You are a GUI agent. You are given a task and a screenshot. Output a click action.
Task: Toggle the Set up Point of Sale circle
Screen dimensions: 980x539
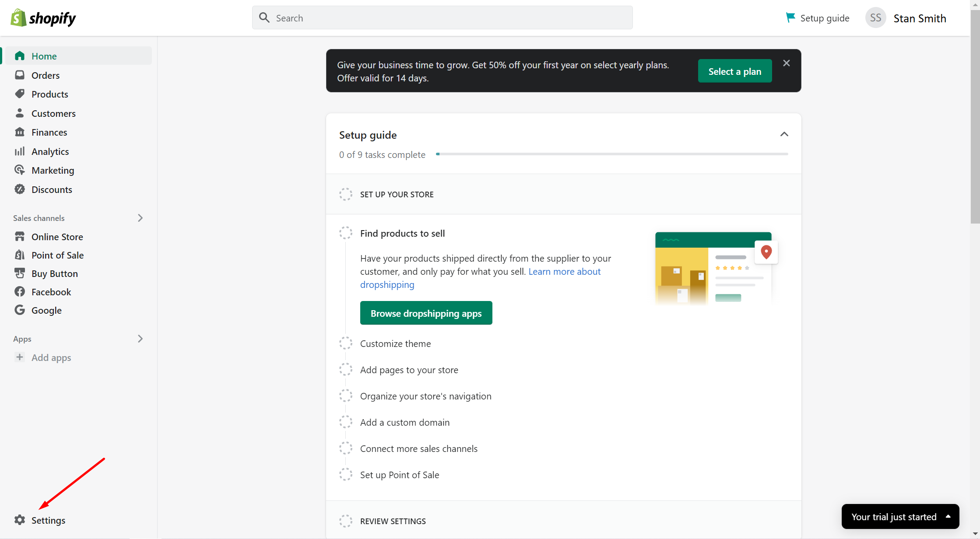346,475
